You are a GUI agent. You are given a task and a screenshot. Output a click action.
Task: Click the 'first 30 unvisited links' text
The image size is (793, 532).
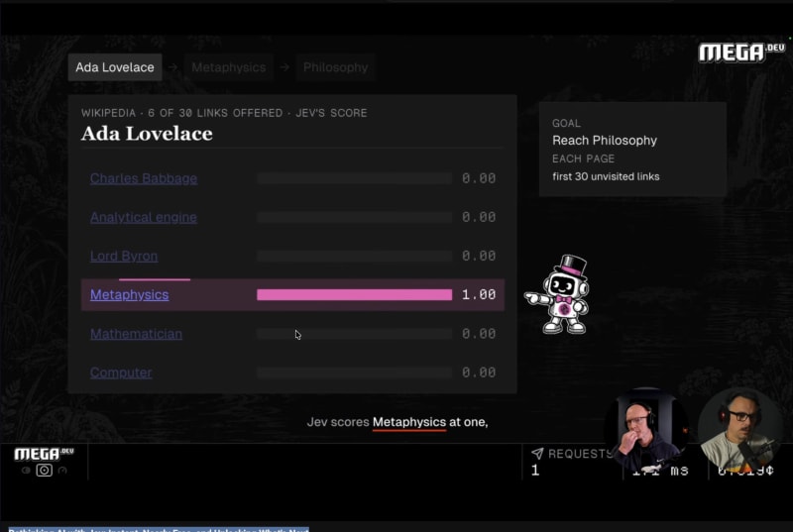click(606, 176)
